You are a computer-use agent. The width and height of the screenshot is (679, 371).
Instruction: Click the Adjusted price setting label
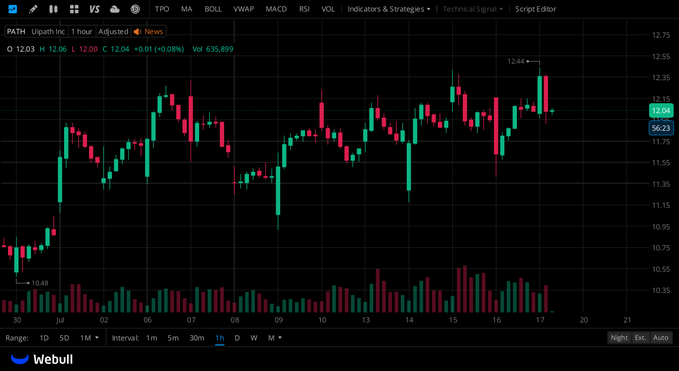click(x=113, y=32)
